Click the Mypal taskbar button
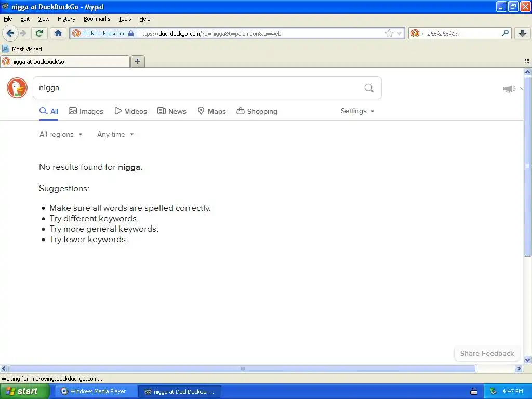This screenshot has width=532, height=399. click(180, 392)
